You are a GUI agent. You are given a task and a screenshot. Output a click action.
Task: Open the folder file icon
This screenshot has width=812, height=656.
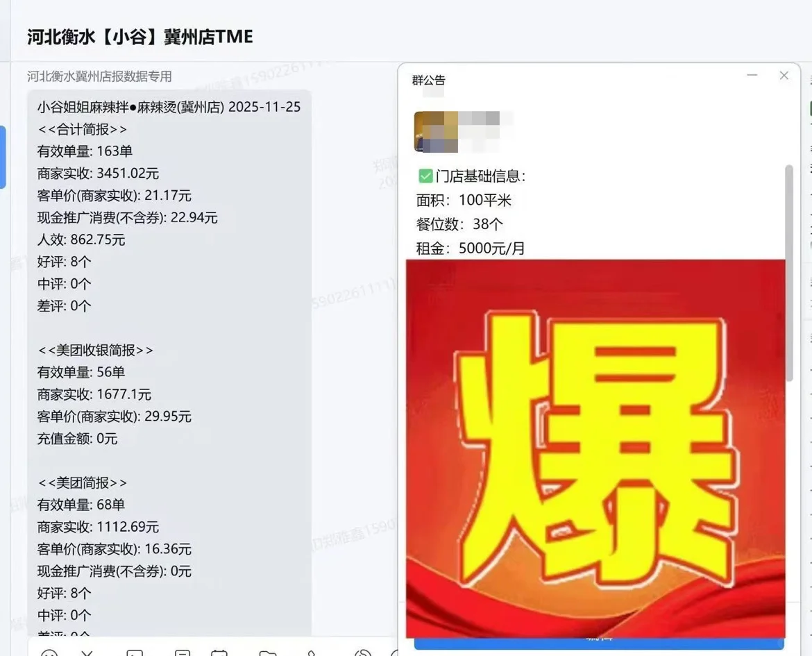(268, 653)
